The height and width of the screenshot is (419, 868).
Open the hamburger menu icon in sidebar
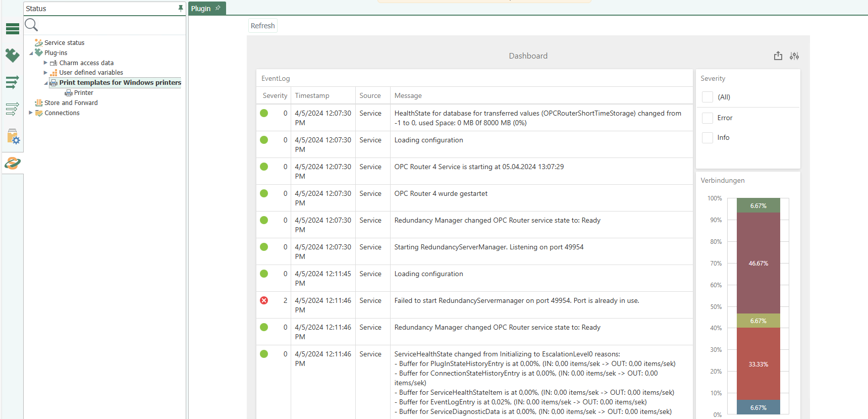pos(13,29)
